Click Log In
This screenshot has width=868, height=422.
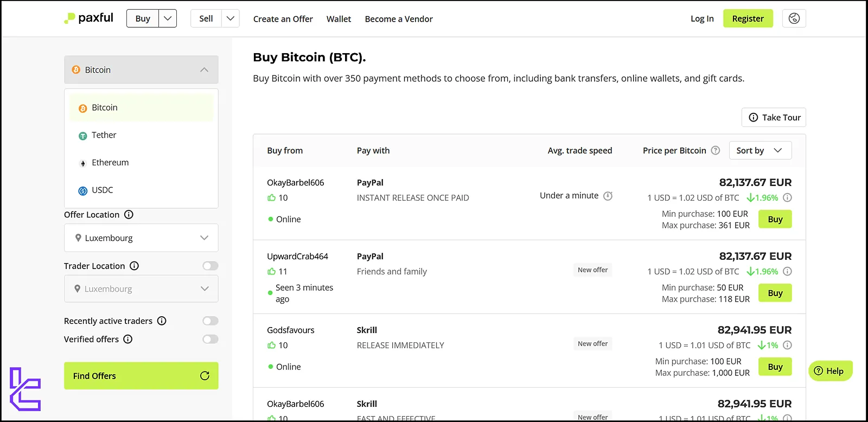[702, 18]
